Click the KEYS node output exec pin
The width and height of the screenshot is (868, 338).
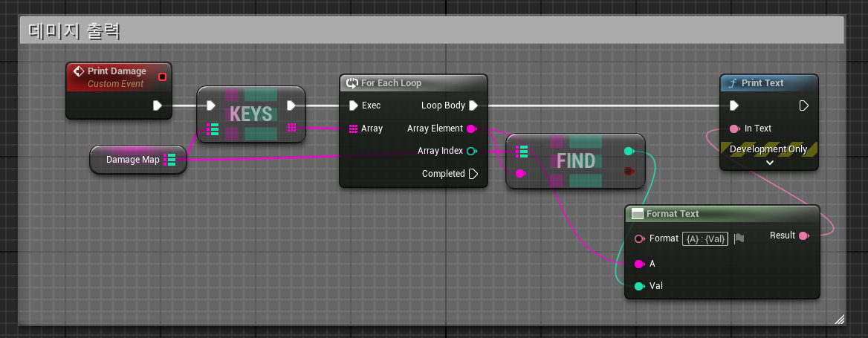291,105
